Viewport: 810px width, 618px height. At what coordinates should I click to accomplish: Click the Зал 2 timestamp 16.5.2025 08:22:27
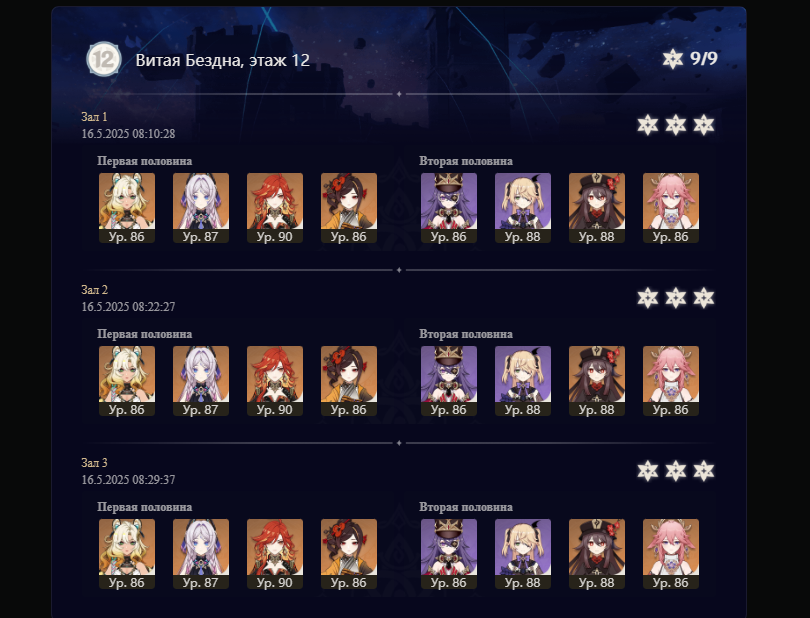(x=128, y=306)
